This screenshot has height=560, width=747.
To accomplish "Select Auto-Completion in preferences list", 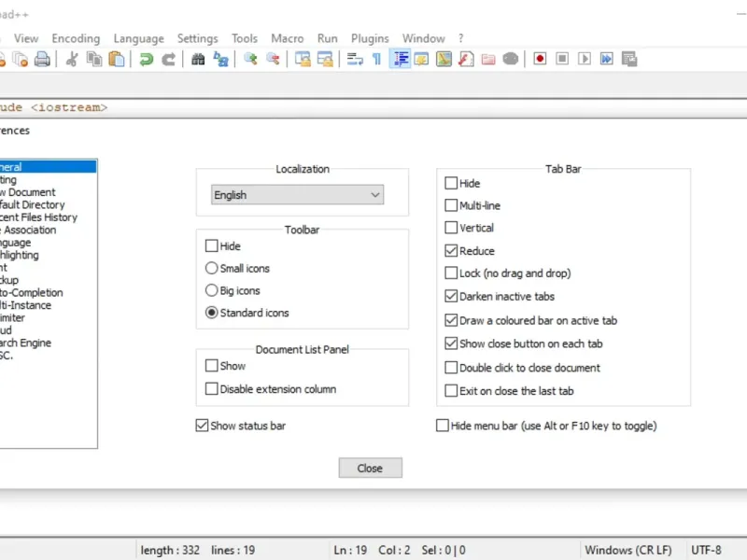I will pos(32,292).
